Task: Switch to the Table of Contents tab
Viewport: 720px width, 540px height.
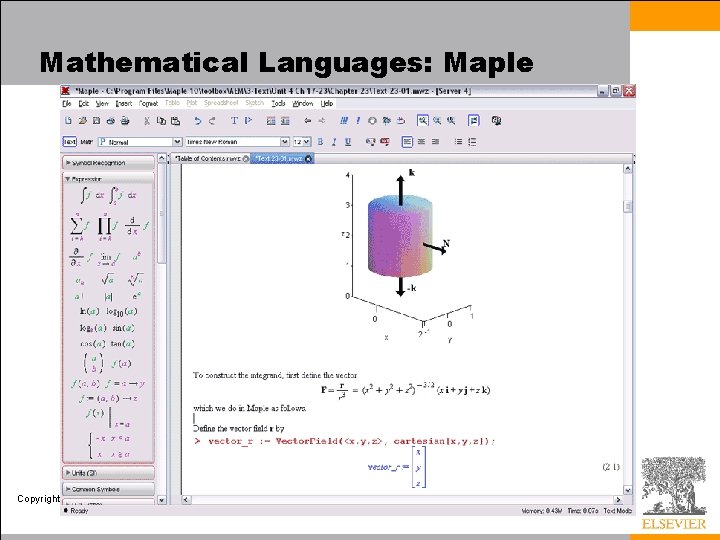Action: 208,158
